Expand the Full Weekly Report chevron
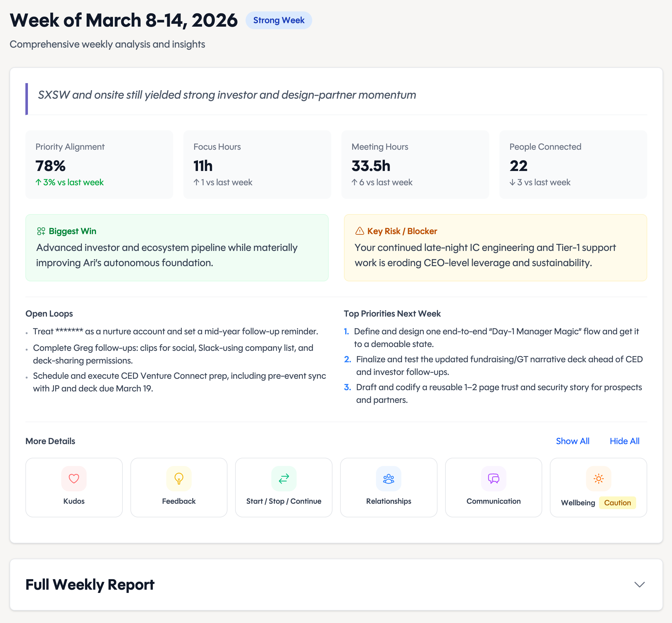 click(x=639, y=584)
